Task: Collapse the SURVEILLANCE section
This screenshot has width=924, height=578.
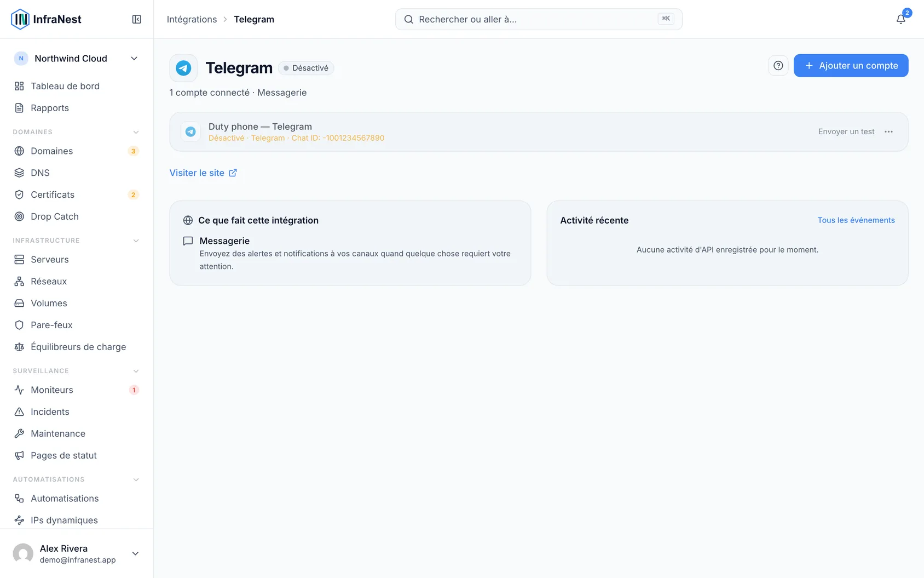Action: [x=136, y=371]
